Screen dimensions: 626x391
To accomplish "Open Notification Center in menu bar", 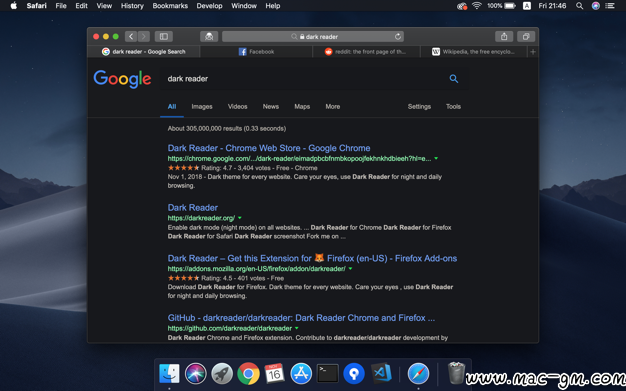I will 610,6.
